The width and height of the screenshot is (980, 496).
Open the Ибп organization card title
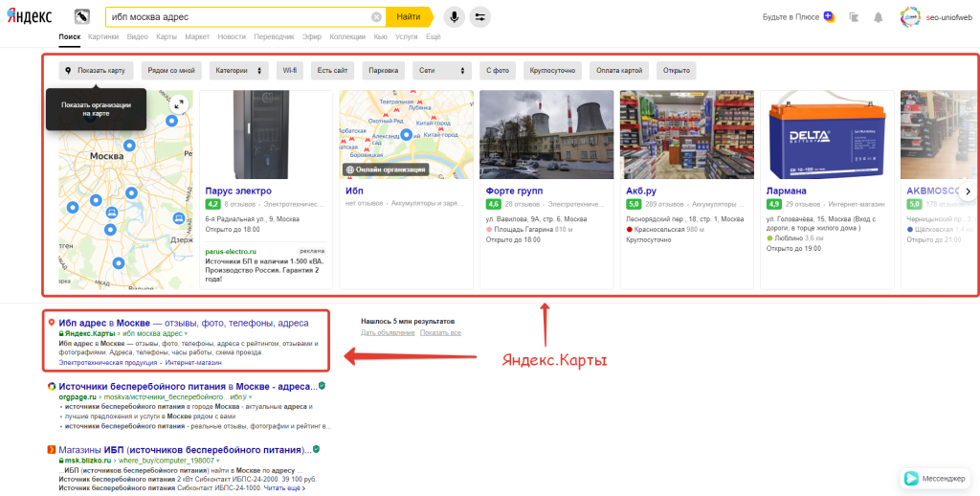[354, 191]
